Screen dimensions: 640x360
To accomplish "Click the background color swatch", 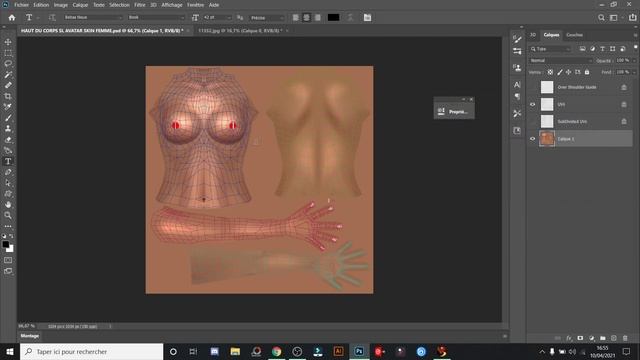I will [11, 249].
